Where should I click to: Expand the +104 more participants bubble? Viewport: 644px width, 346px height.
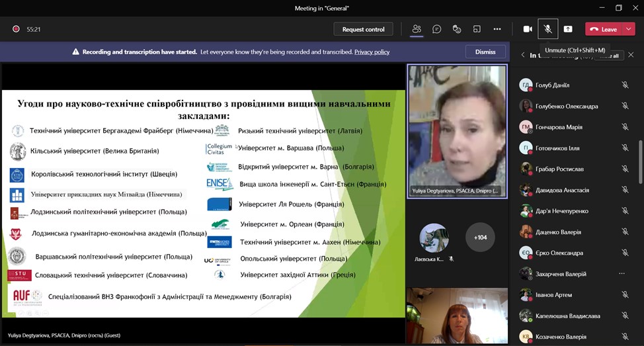480,238
